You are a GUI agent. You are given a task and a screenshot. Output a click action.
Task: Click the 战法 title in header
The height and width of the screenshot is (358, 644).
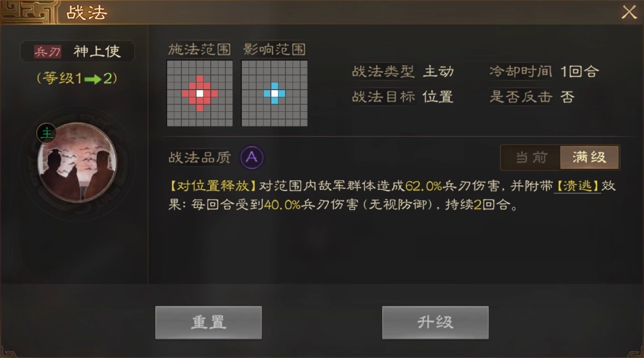(x=87, y=13)
